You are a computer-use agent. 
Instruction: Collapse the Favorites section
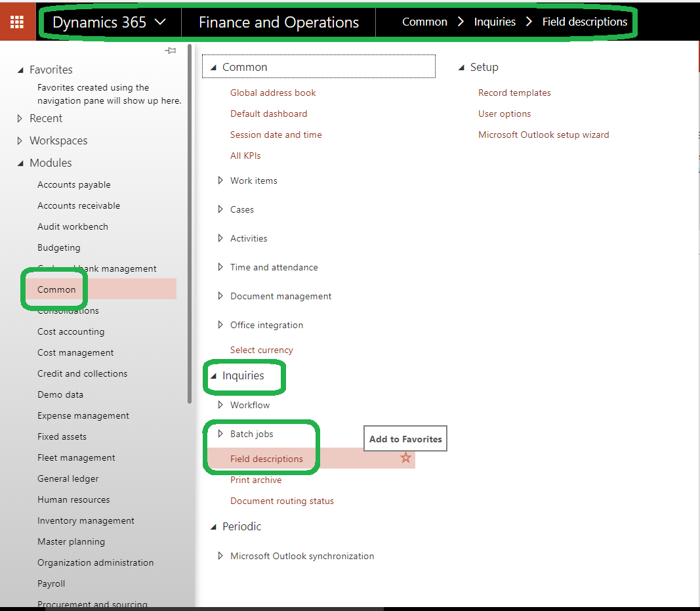[x=20, y=70]
